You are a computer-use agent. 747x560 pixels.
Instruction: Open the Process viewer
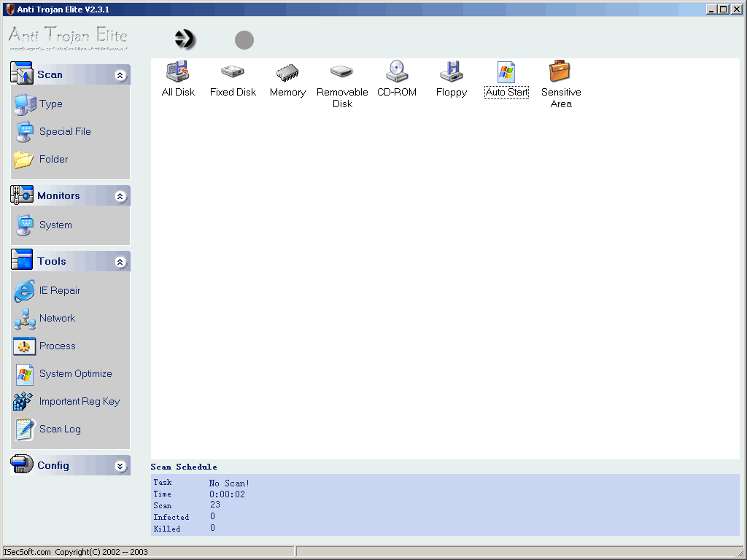coord(57,346)
